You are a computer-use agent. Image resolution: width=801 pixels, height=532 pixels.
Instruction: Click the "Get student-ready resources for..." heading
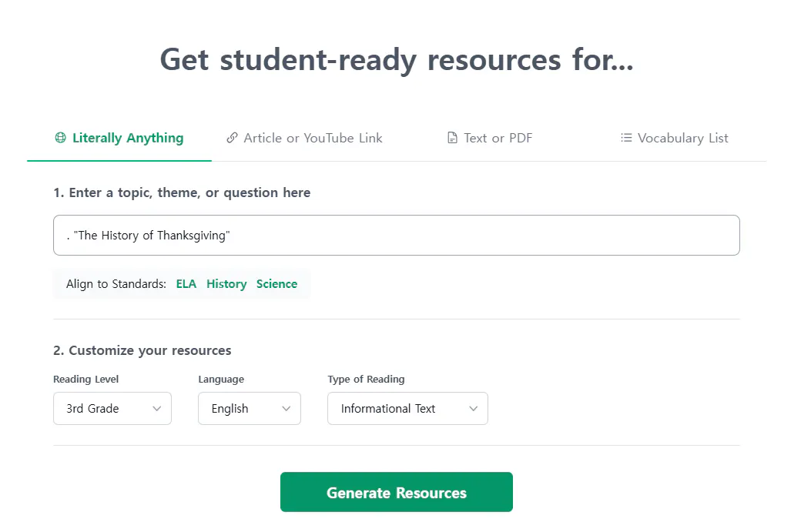pos(397,60)
